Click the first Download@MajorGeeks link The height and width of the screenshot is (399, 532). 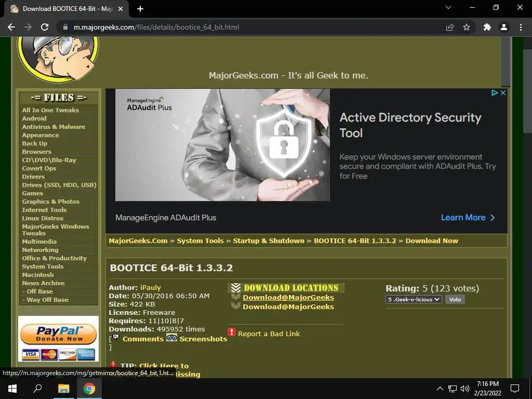point(288,298)
